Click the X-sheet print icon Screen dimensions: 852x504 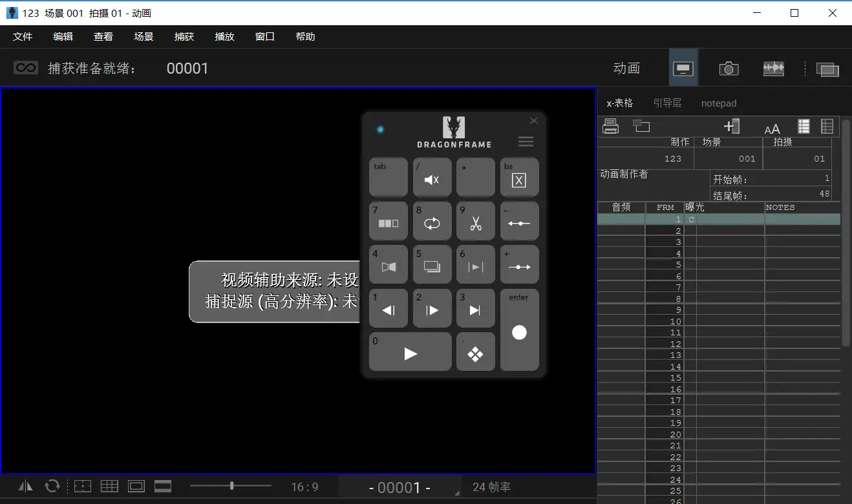(610, 127)
